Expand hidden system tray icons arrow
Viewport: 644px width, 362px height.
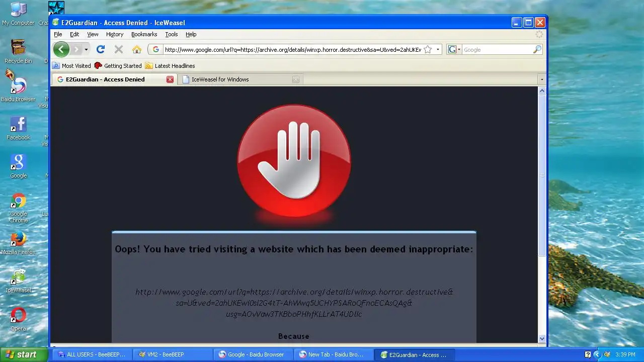[597, 354]
